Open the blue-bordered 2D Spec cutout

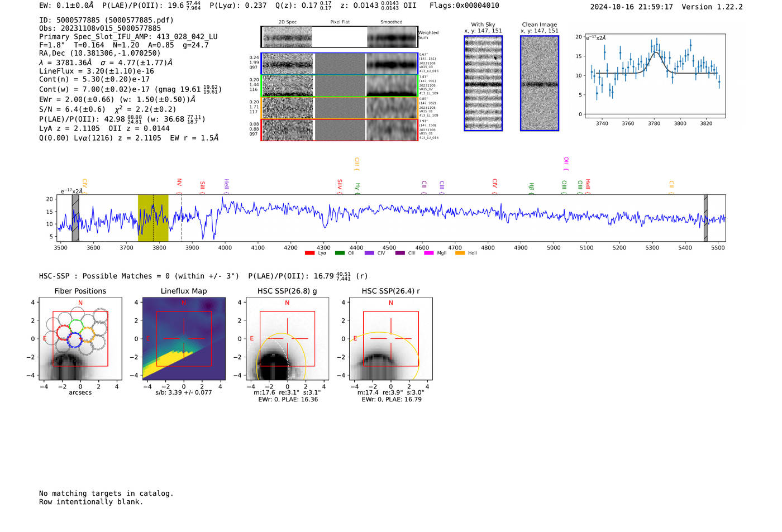tap(287, 64)
